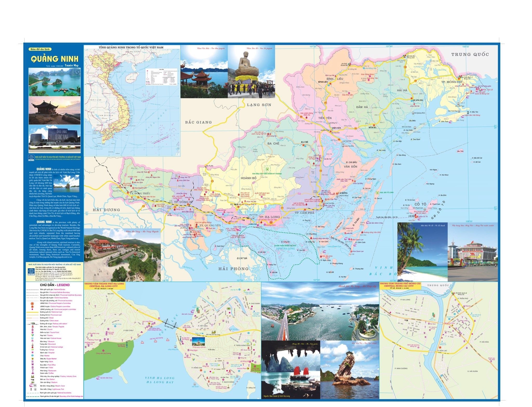Open the Ba Vàng pagoda aerial photo
The height and width of the screenshot is (407, 532).
click(122, 255)
